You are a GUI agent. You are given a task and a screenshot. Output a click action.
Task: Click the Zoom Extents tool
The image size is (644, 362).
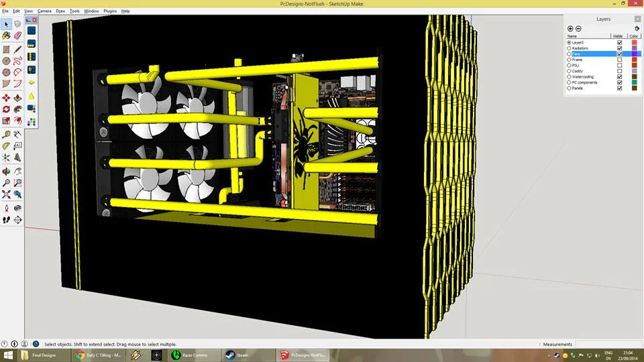(x=6, y=194)
